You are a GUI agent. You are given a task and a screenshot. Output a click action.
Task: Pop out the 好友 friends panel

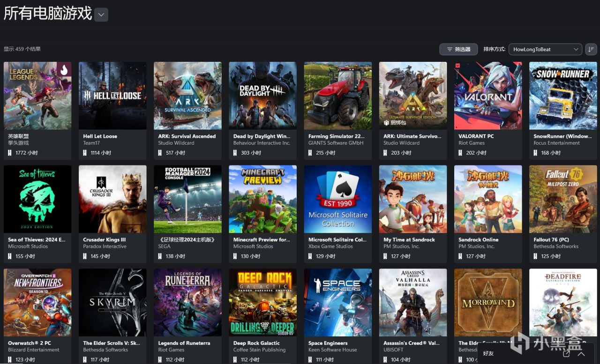coord(566,354)
